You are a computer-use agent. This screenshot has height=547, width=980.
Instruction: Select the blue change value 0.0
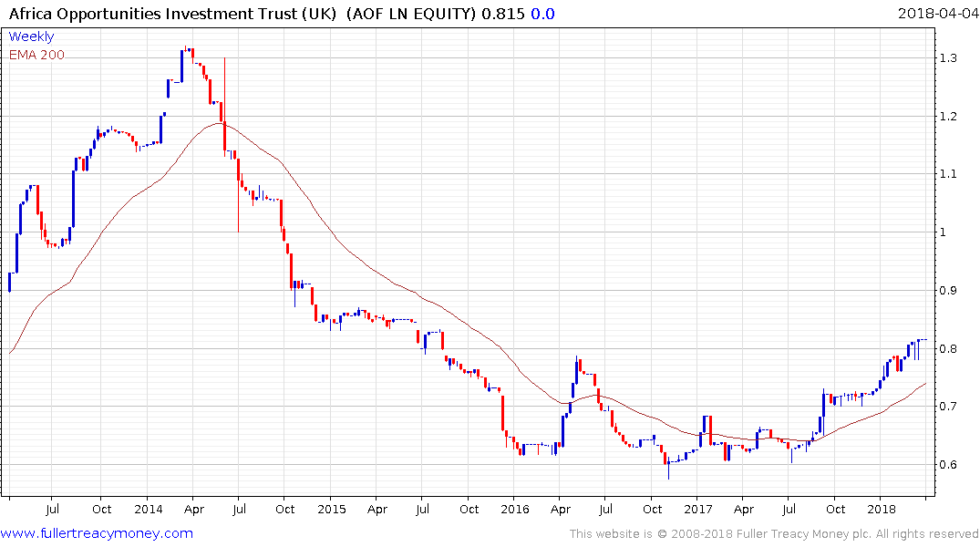[x=542, y=14]
